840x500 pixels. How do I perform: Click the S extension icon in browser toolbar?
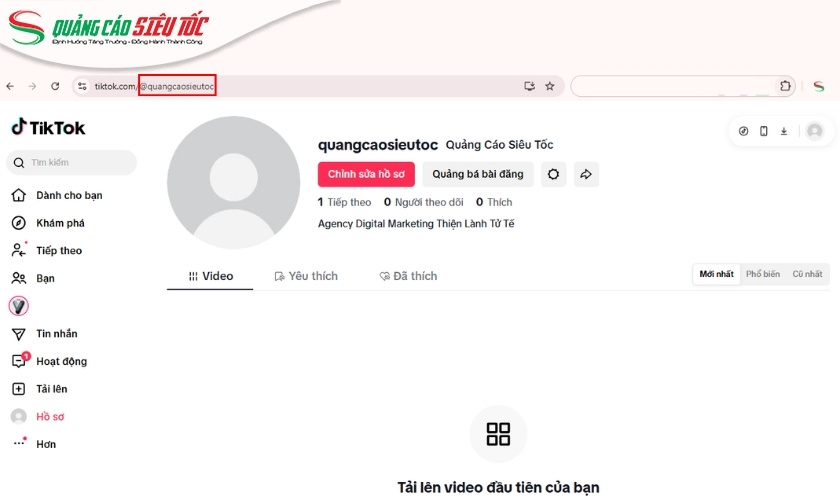click(818, 86)
